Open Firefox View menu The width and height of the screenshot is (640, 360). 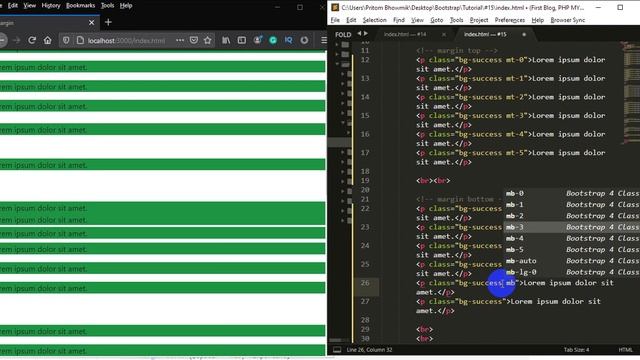pyautogui.click(x=29, y=6)
